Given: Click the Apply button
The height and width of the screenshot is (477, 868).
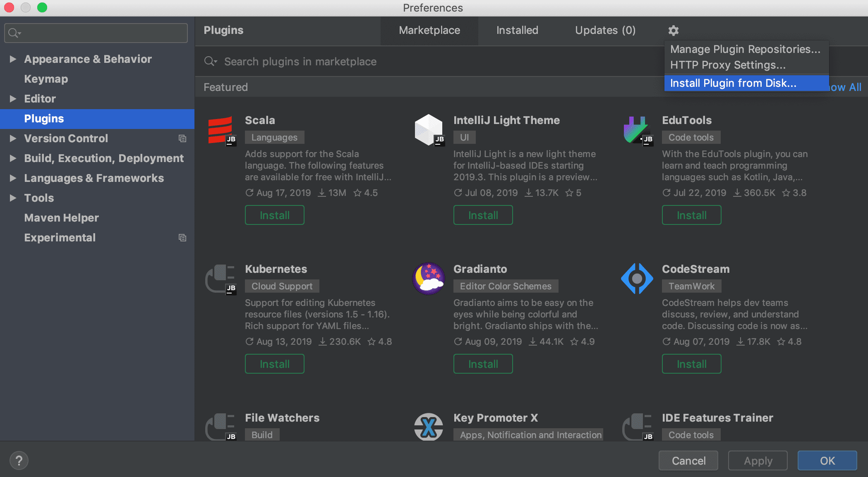Looking at the screenshot, I should pos(758,460).
